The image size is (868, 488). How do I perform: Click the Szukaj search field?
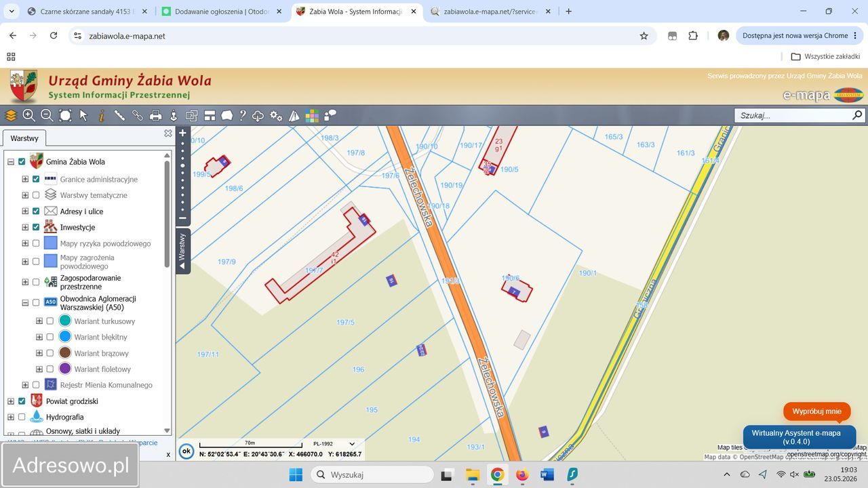pos(792,115)
